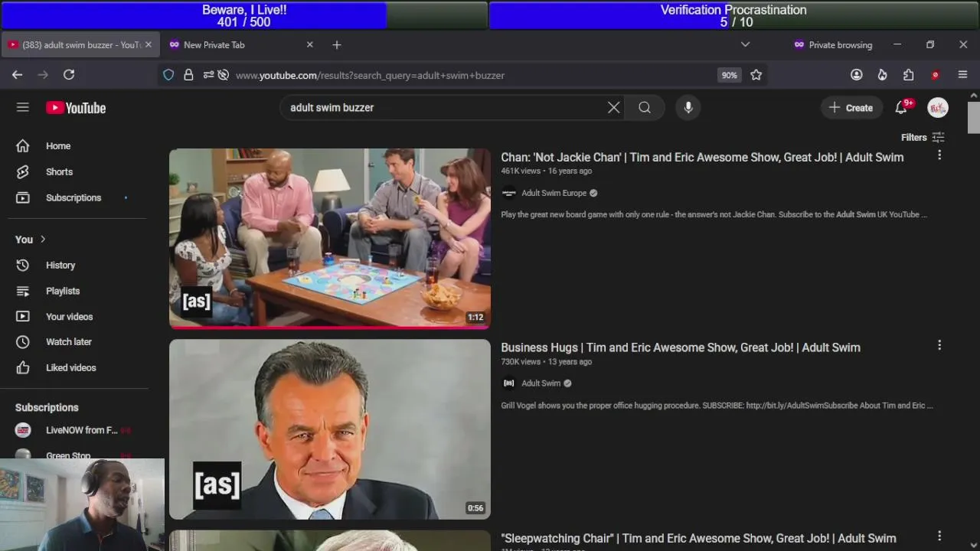
Task: Visit the Adult Swim Europe channel
Action: tap(554, 194)
